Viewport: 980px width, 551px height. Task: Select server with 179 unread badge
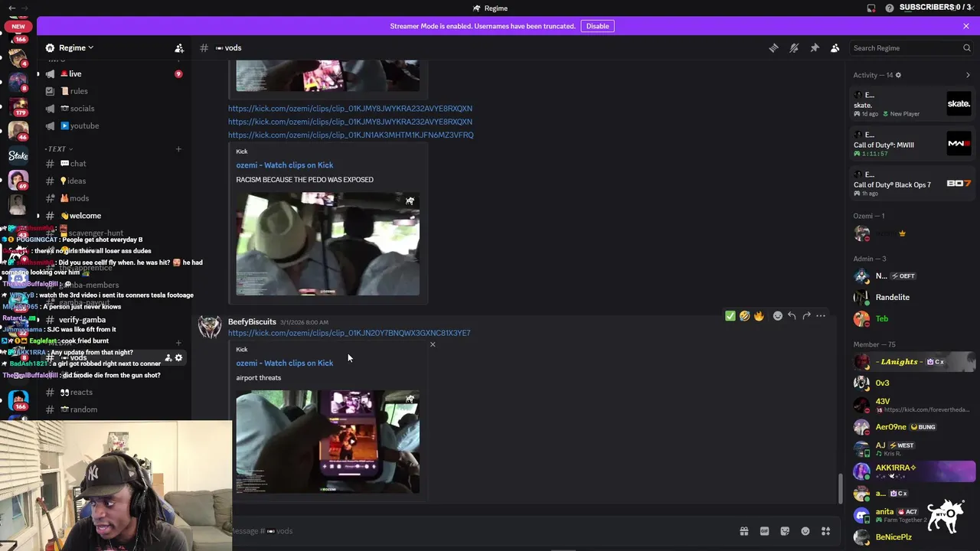[18, 106]
